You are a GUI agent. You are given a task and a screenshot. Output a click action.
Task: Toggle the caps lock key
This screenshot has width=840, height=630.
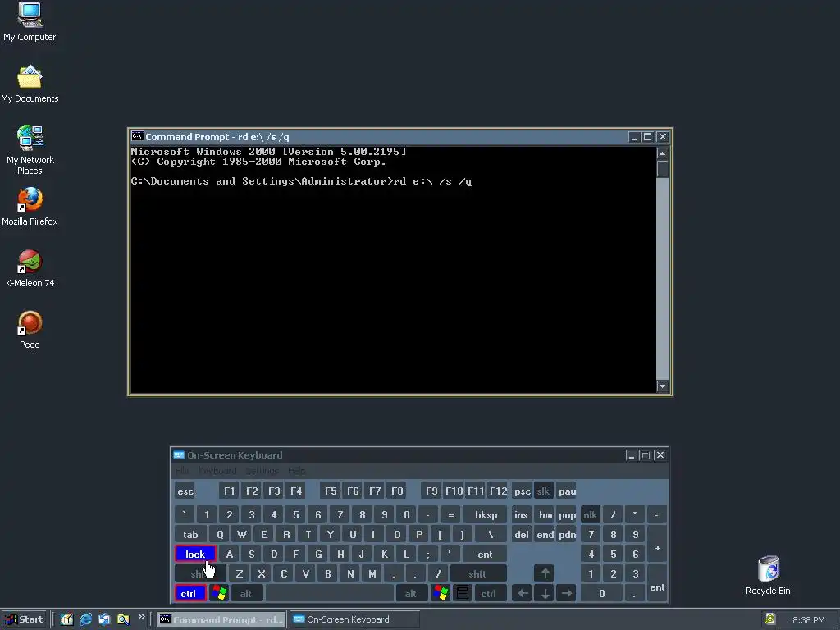(x=195, y=554)
